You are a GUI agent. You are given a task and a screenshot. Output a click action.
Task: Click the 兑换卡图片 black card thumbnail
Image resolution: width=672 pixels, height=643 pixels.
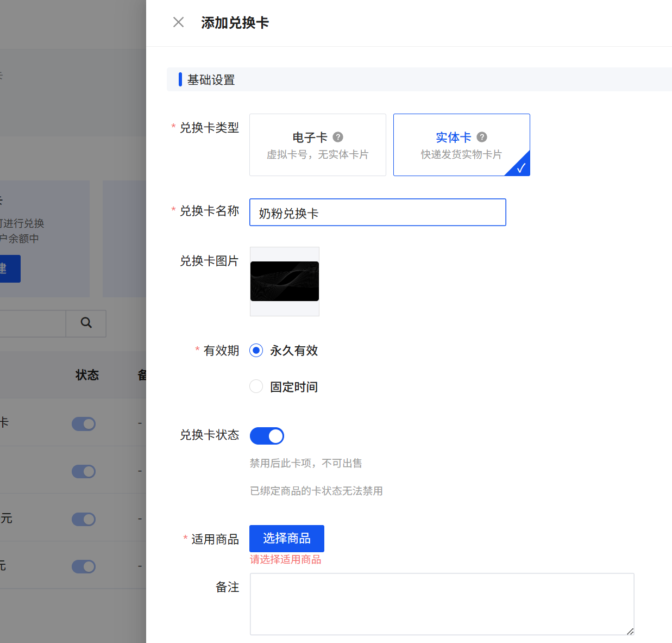(285, 282)
